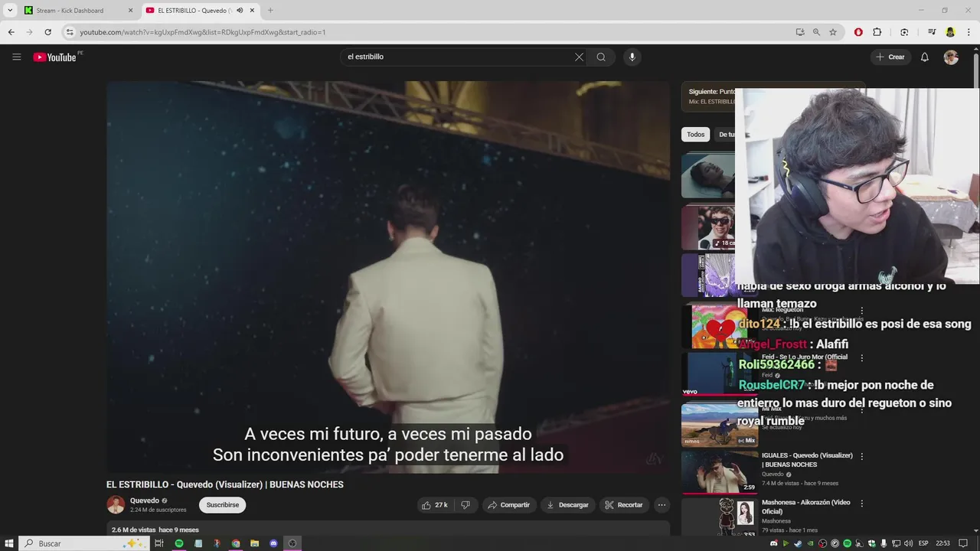Open the red adblock extension icon
Viewport: 980px width, 551px height.
click(x=858, y=32)
